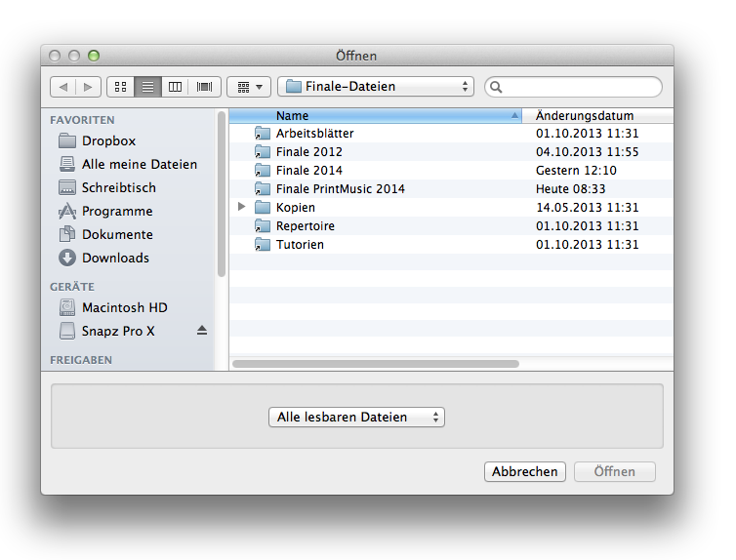Switch to list view mode
The image size is (736, 560).
pyautogui.click(x=147, y=87)
